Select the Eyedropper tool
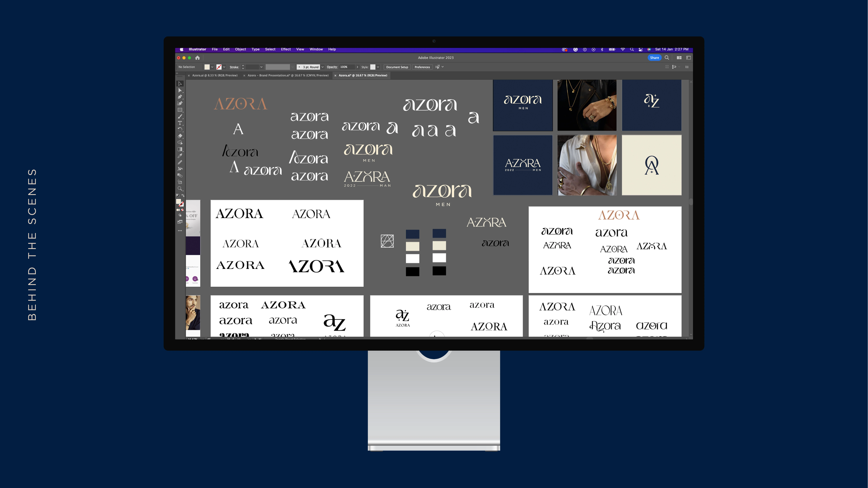Viewport: 868px width, 488px height. click(x=180, y=156)
